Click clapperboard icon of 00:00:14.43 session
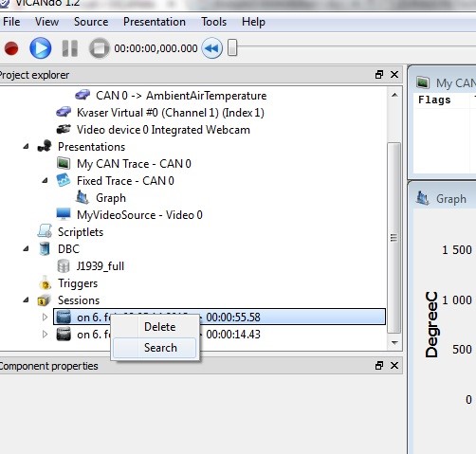476x454 pixels. [x=64, y=334]
